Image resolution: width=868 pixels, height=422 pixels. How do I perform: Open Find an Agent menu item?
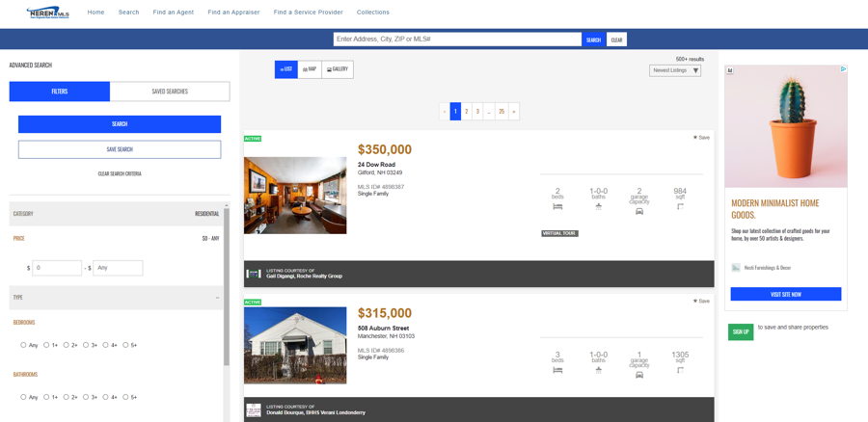point(173,13)
